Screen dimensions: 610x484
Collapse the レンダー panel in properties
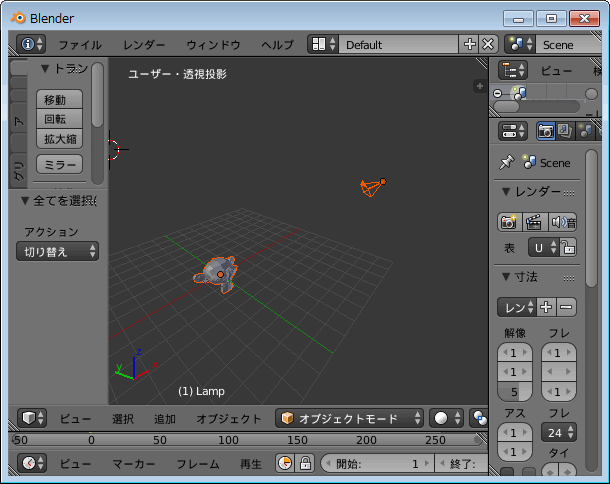(x=506, y=191)
